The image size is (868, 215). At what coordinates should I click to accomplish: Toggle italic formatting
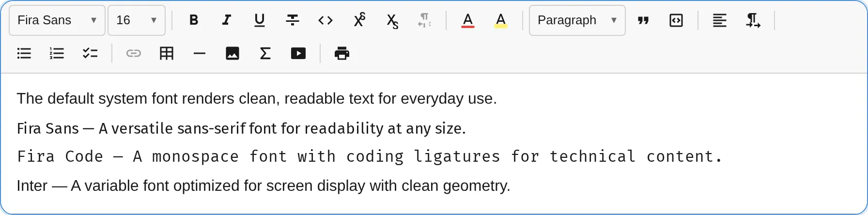[227, 20]
